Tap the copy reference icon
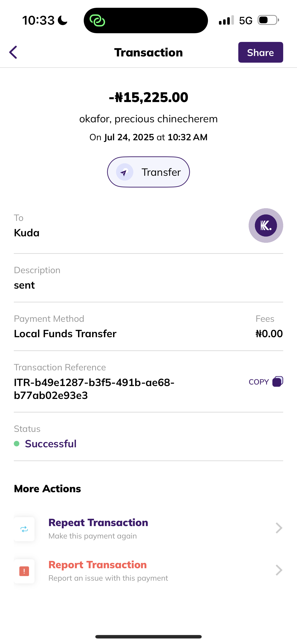 pos(277,381)
